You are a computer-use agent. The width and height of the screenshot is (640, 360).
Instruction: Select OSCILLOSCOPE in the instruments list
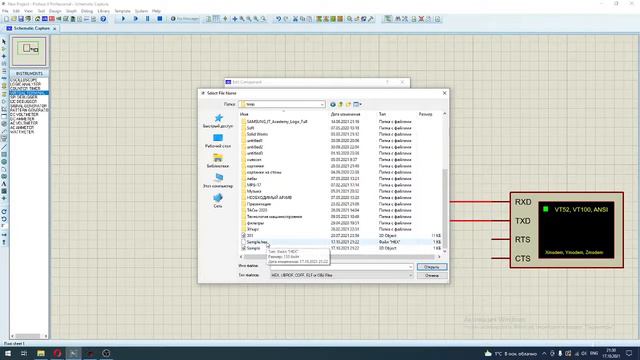click(24, 80)
